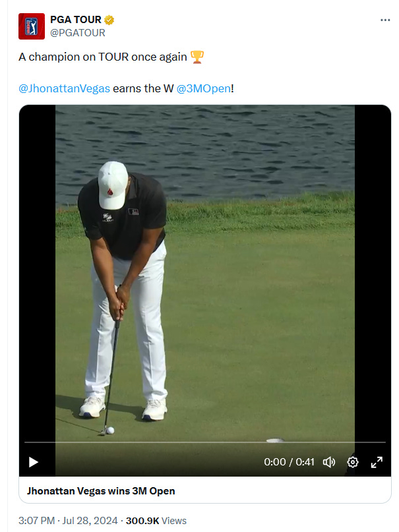Image resolution: width=399 pixels, height=532 pixels.
Task: Click the video progress bar
Action: pos(205,442)
